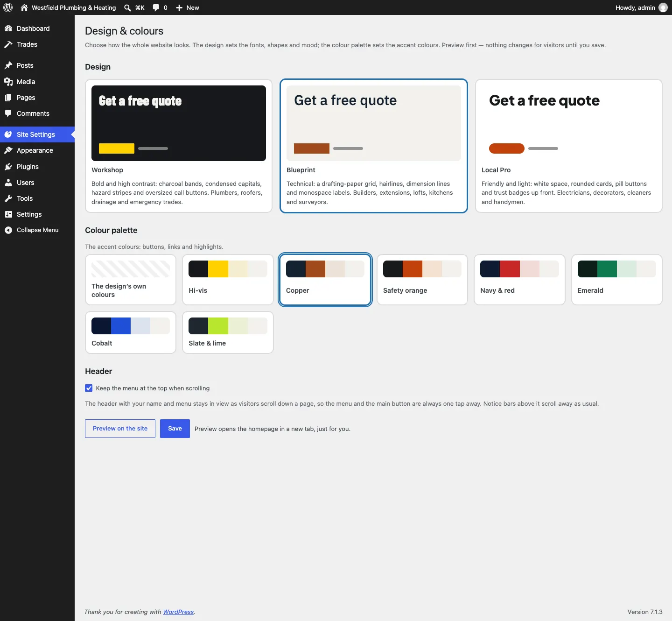
Task: Click the Version 7.1.3 footer text
Action: click(645, 612)
